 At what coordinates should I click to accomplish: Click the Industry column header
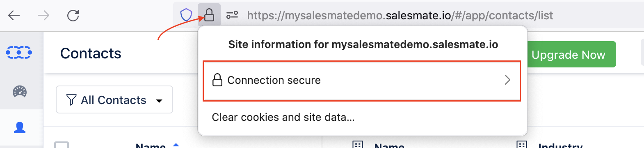pos(560,146)
